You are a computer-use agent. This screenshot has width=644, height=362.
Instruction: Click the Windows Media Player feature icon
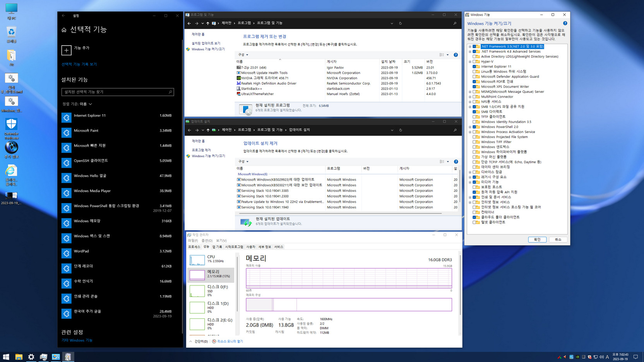(66, 193)
